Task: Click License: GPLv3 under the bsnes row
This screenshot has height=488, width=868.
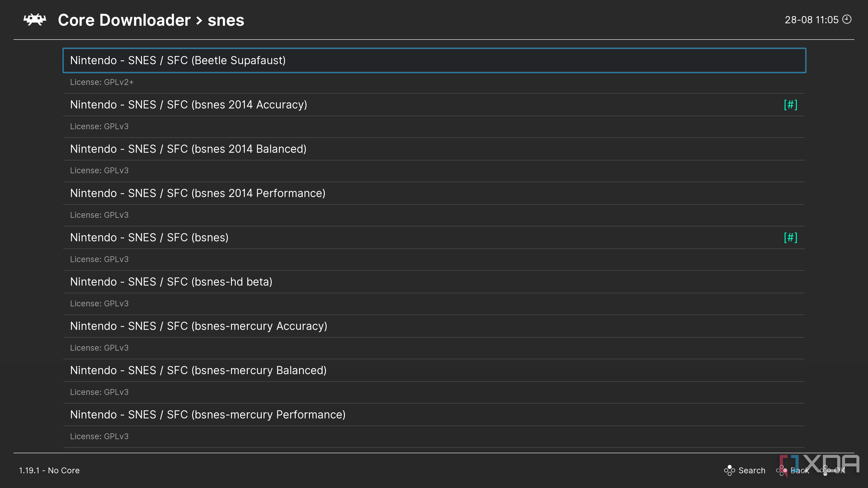Action: [x=99, y=259]
